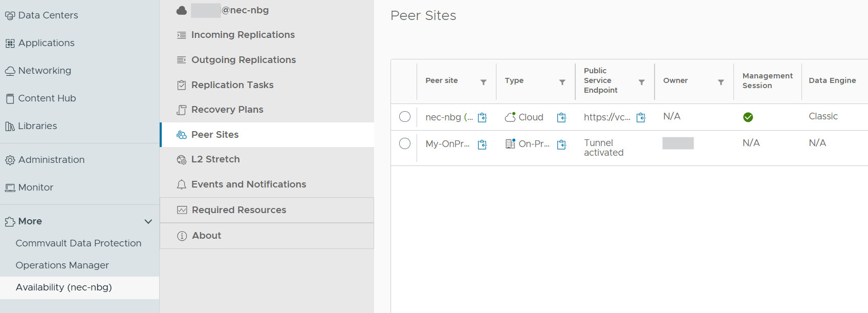Click the Outgoing Replications list icon
The width and height of the screenshot is (868, 313).
[181, 60]
